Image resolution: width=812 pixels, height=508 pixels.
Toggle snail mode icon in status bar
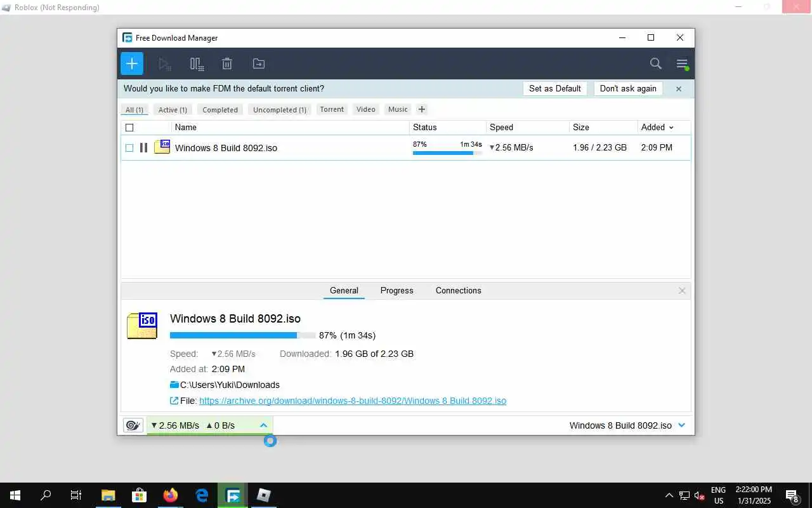point(133,425)
